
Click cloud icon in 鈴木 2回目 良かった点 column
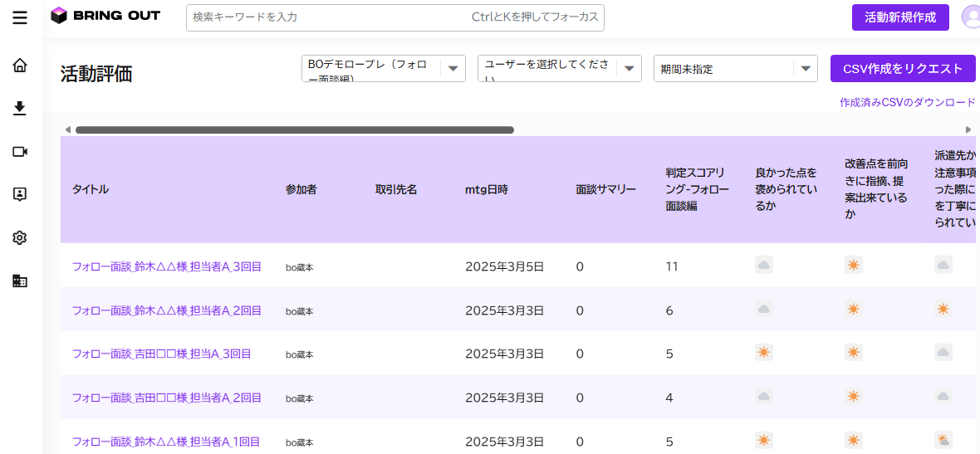(764, 309)
